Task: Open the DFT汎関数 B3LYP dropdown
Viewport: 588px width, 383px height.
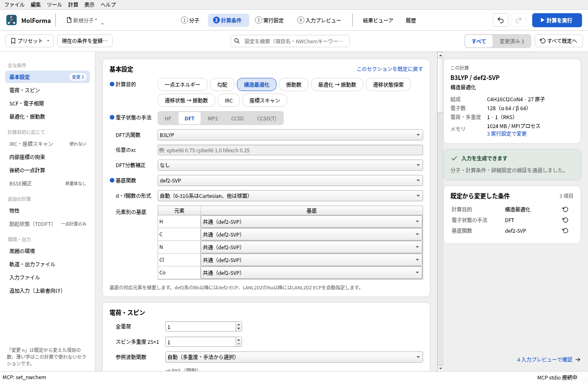Action: click(x=290, y=135)
